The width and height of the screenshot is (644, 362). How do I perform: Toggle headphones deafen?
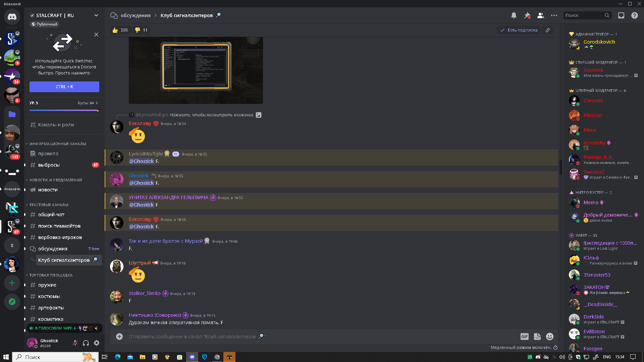coord(86,343)
